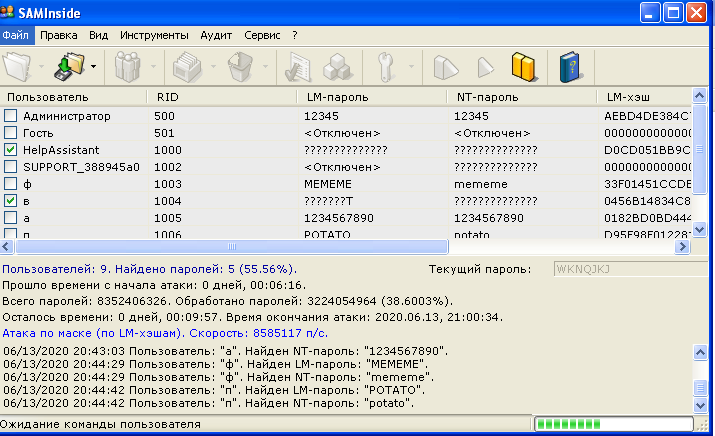Click the user table scroll down arrow
Screen dimensions: 715x436
pos(699,228)
